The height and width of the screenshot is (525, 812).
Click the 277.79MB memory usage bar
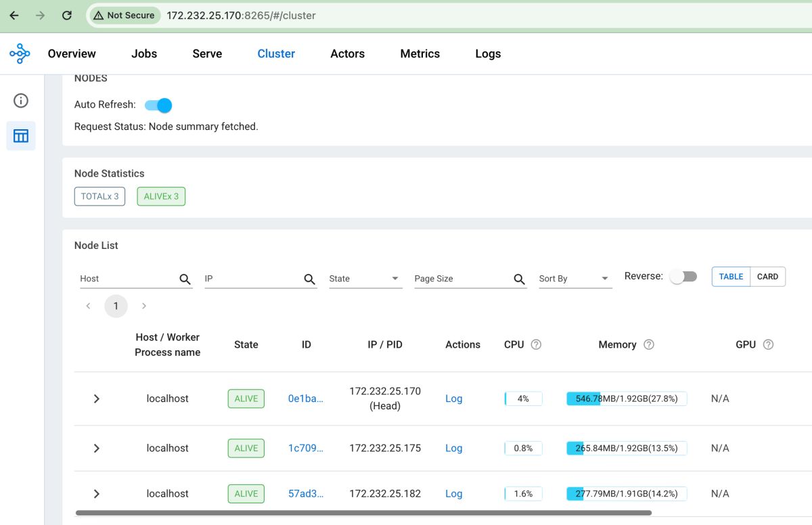(627, 493)
